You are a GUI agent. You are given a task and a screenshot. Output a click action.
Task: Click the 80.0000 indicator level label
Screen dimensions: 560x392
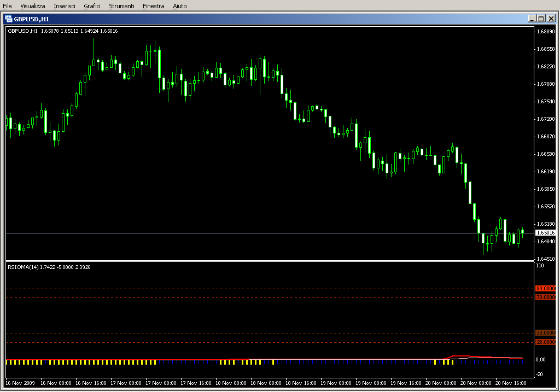click(546, 289)
